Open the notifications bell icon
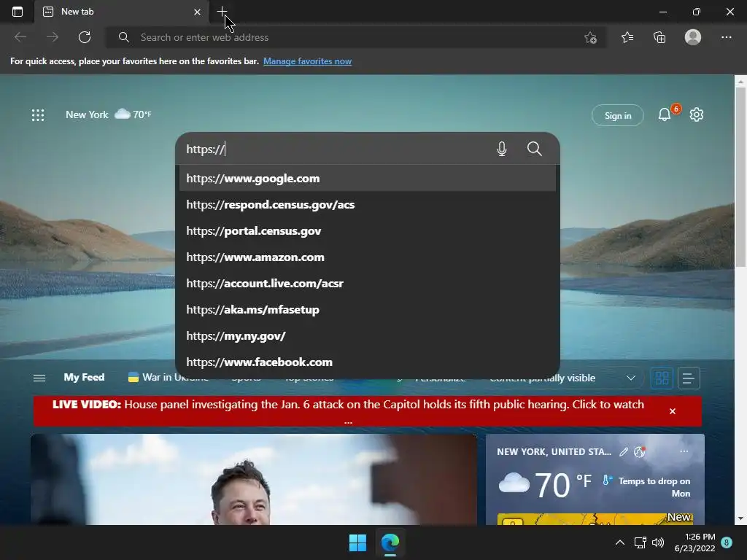The image size is (747, 560). pyautogui.click(x=665, y=114)
